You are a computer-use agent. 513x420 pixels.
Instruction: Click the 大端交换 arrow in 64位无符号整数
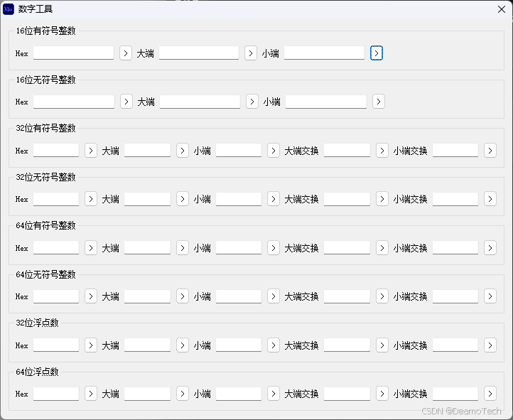click(x=382, y=296)
